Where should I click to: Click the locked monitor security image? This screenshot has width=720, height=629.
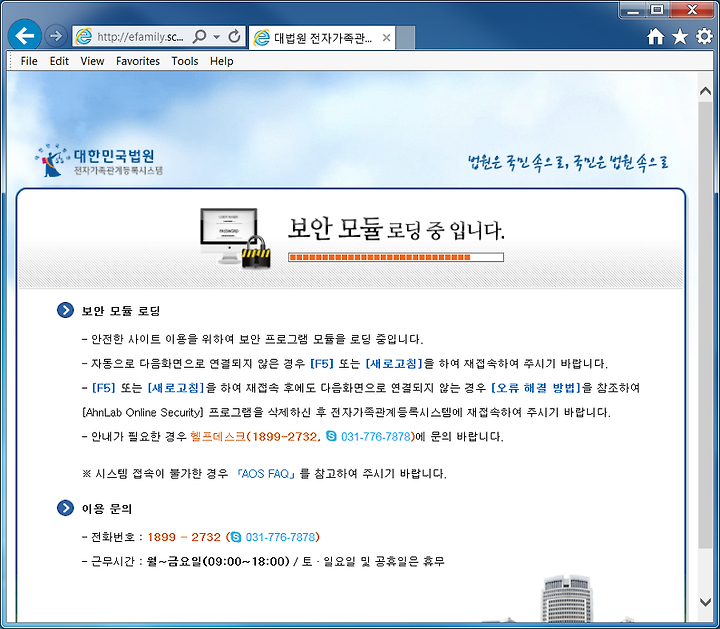[x=235, y=238]
